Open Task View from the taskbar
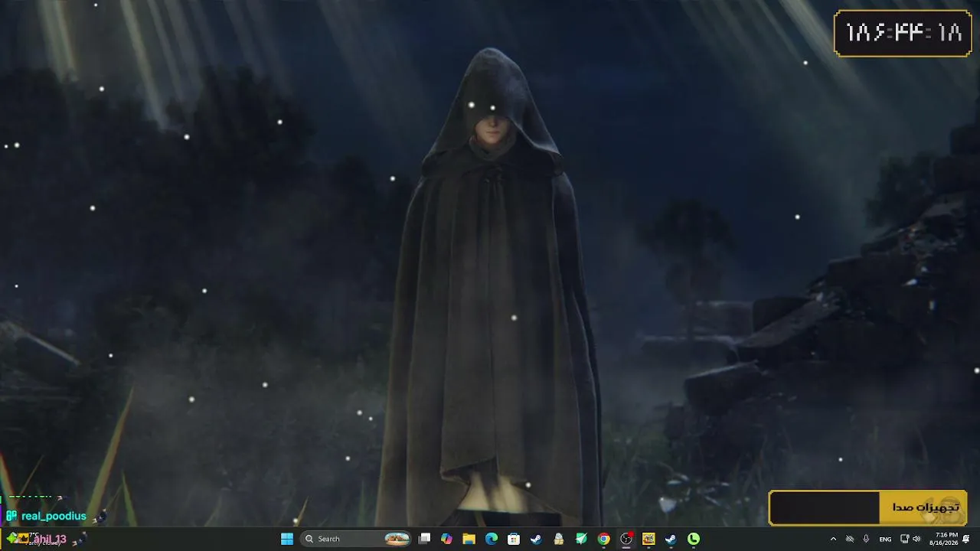Viewport: 980px width, 551px height. coord(425,539)
